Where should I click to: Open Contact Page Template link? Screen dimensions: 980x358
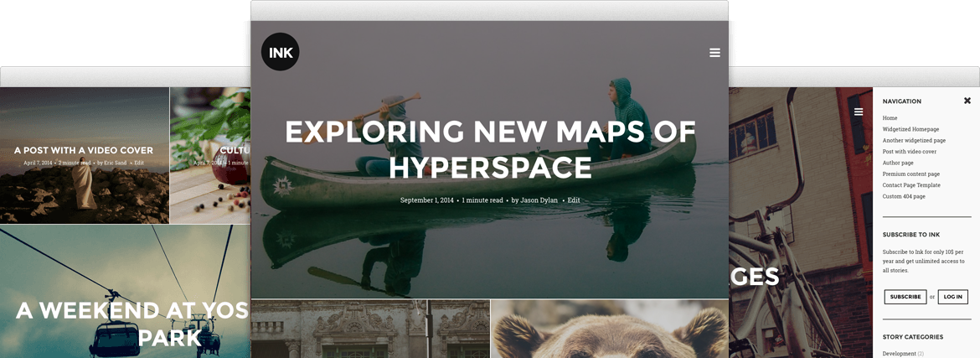[x=911, y=185]
